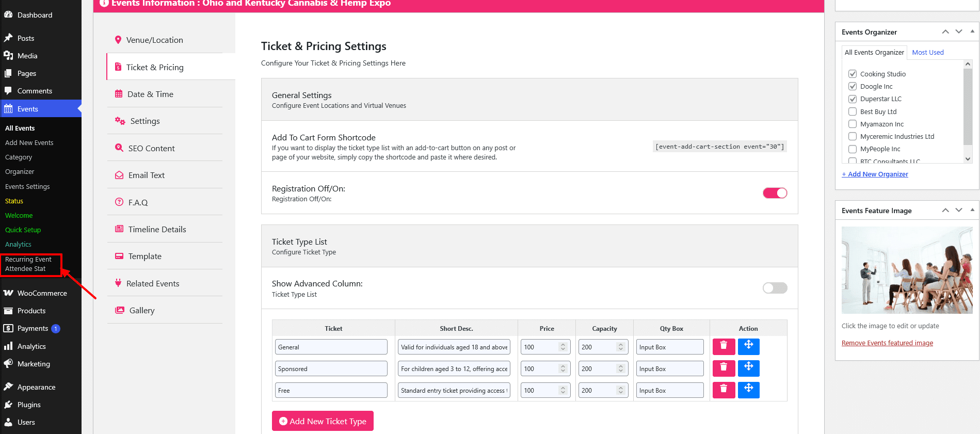Switch to the Most Used tab
This screenshot has width=980, height=434.
tap(927, 53)
